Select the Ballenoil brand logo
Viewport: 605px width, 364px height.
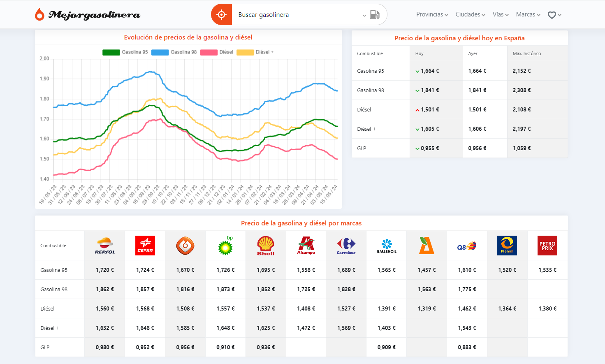click(387, 246)
